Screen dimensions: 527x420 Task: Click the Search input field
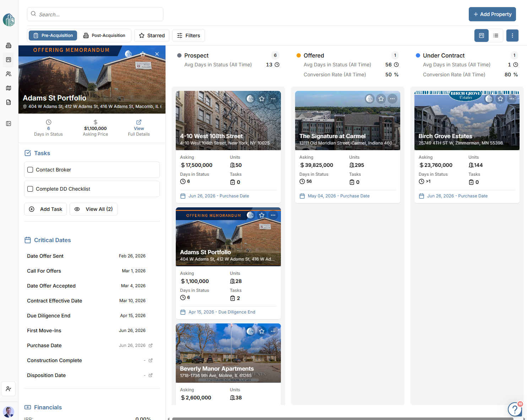(x=95, y=14)
